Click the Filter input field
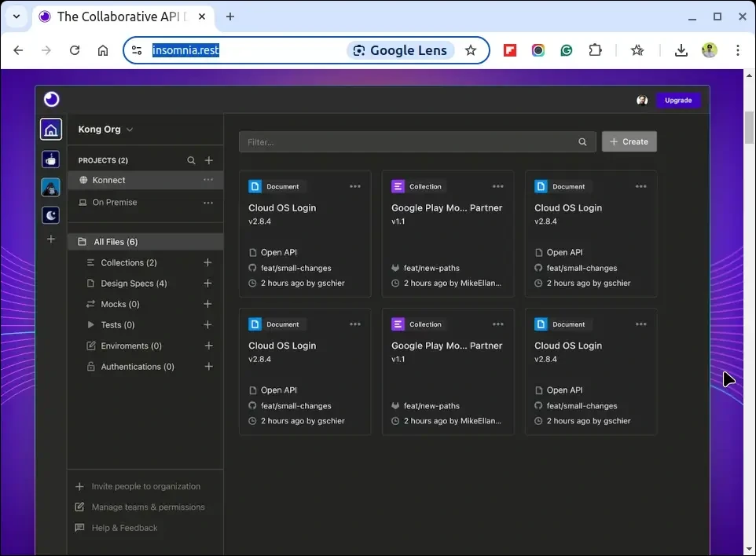Image resolution: width=756 pixels, height=556 pixels. [x=417, y=142]
